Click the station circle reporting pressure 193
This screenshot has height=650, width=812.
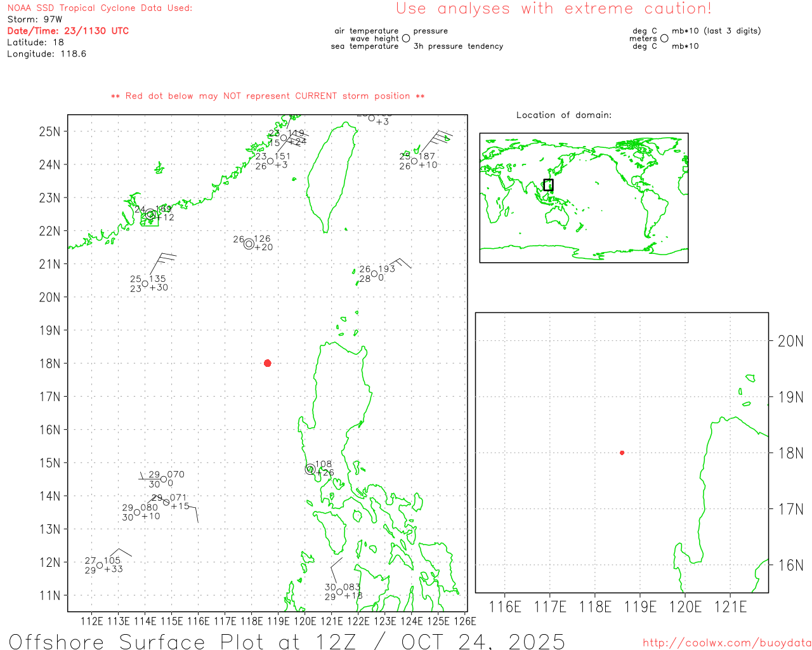pyautogui.click(x=374, y=274)
